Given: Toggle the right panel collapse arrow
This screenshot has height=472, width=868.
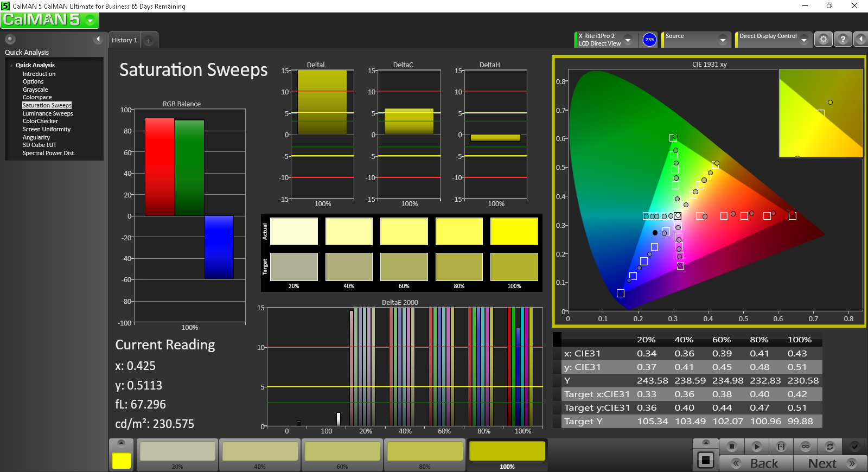Looking at the screenshot, I should pos(861,40).
